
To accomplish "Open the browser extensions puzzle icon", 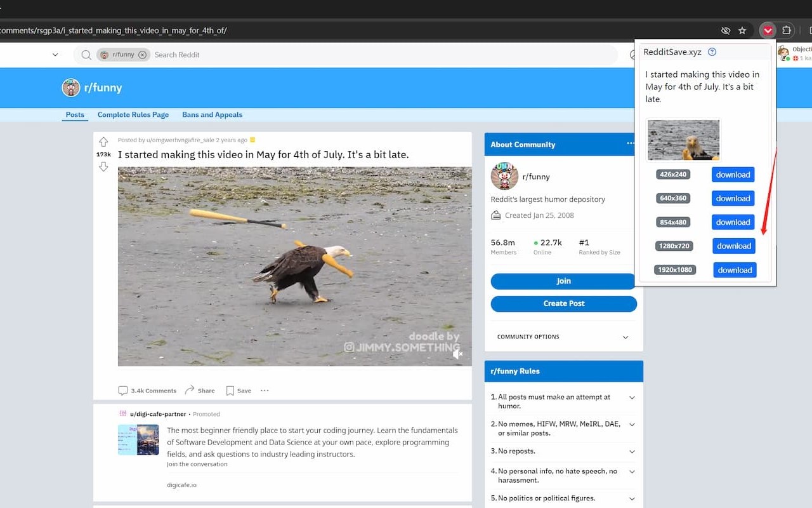I will click(787, 30).
